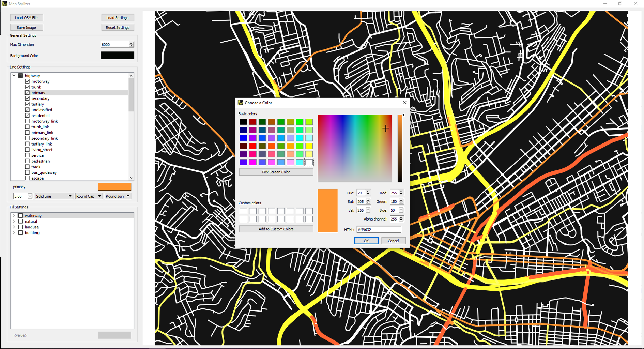Disable the residential road checkbox

point(27,115)
